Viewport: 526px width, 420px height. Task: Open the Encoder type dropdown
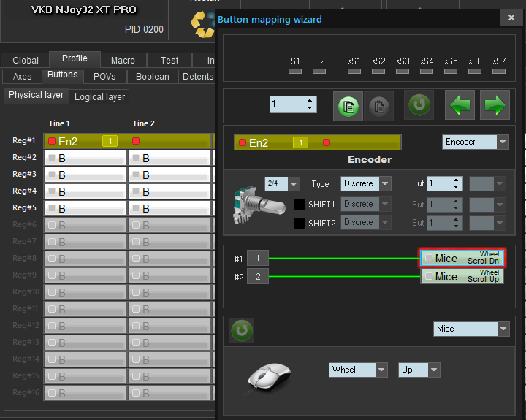(x=476, y=142)
